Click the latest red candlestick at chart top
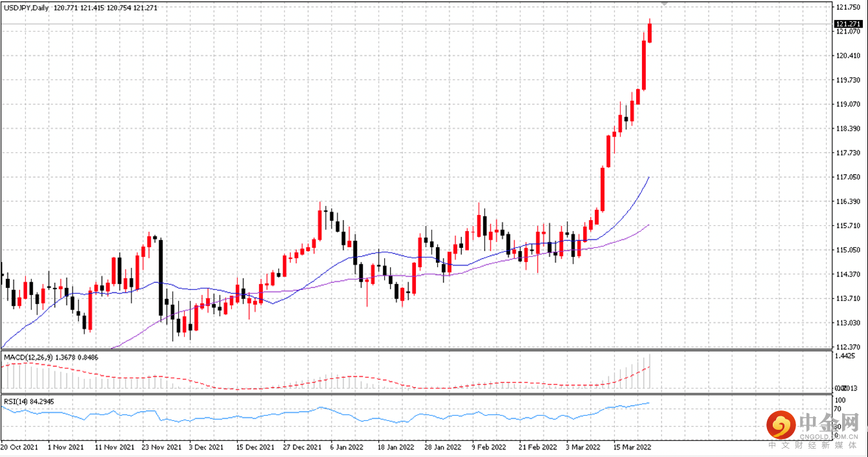This screenshot has height=457, width=868. click(650, 32)
